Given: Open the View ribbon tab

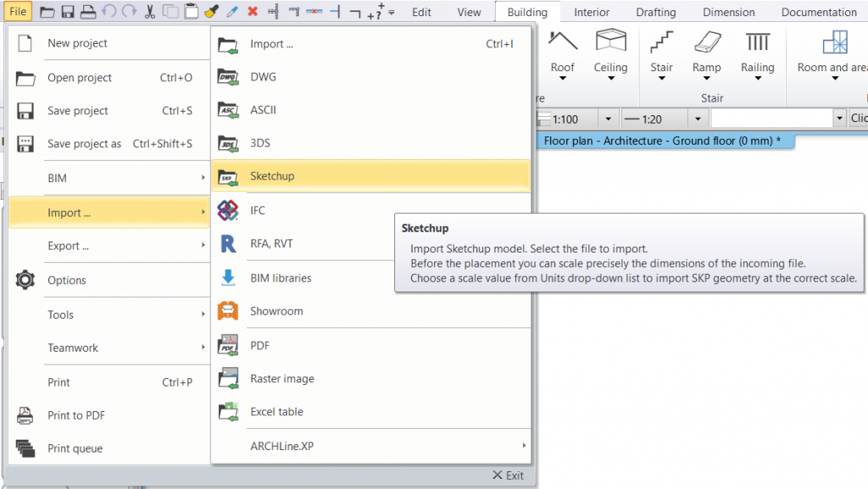Looking at the screenshot, I should [469, 12].
